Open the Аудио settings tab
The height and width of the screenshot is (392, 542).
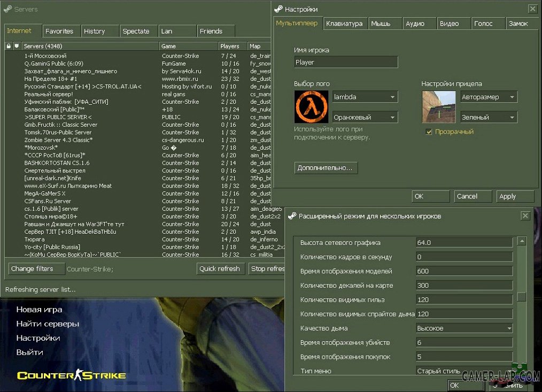click(419, 24)
